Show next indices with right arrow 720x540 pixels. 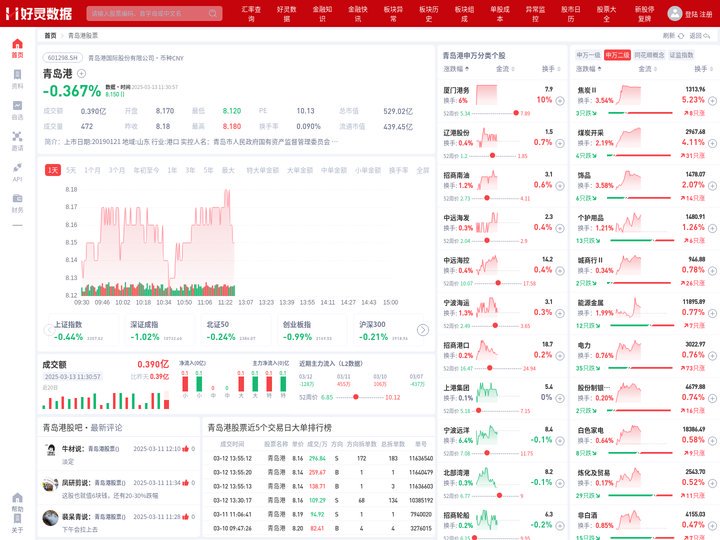coord(423,330)
